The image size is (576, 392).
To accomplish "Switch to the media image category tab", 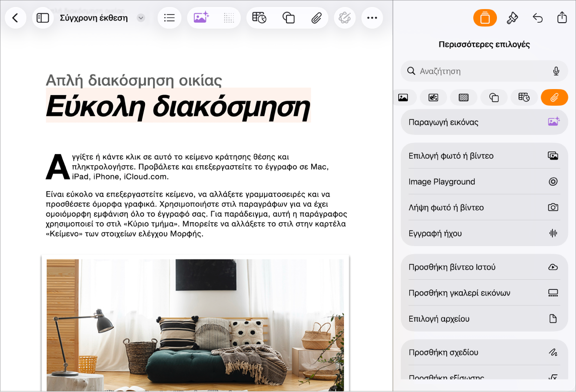I will (434, 98).
